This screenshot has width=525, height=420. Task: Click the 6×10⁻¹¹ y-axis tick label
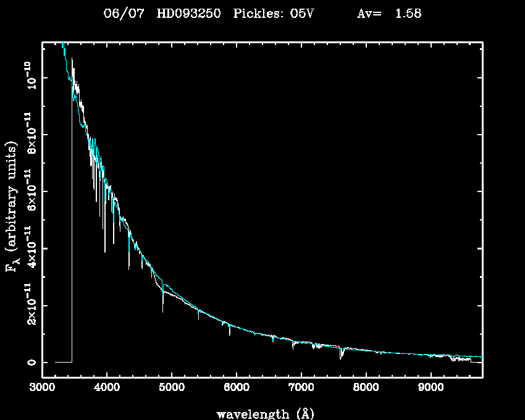tap(28, 191)
